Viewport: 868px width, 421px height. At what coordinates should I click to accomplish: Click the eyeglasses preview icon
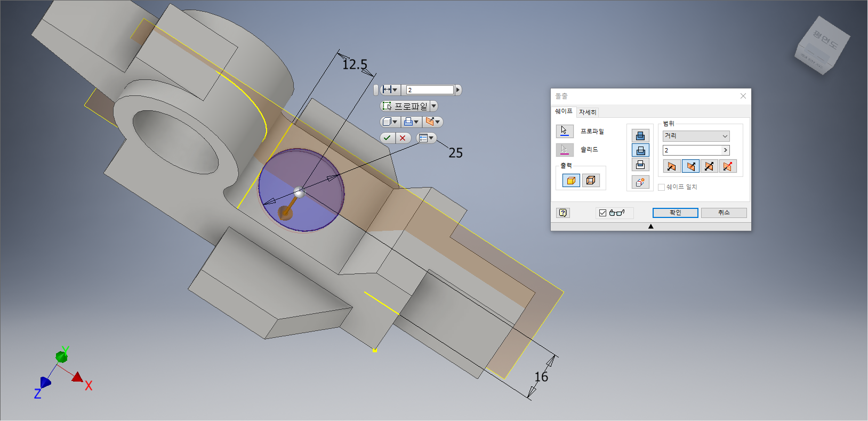(x=617, y=213)
